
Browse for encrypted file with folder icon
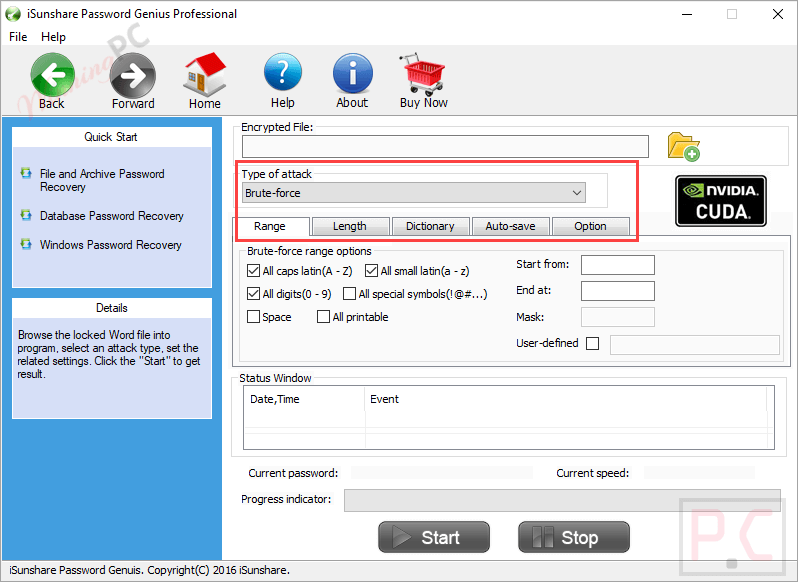tap(683, 147)
